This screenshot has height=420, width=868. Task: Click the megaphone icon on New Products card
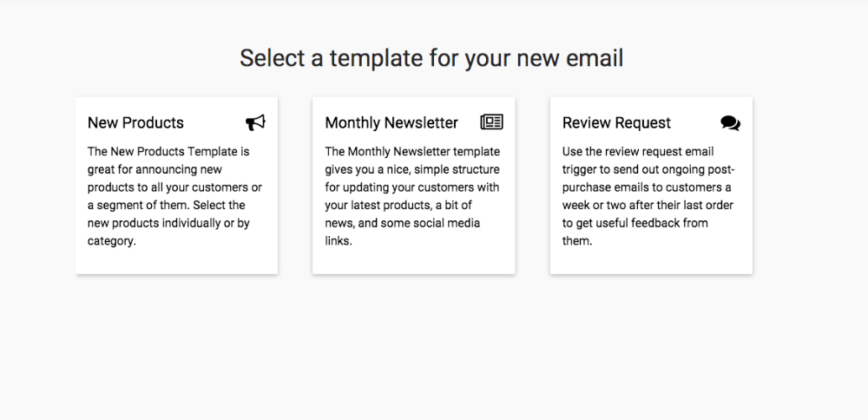pyautogui.click(x=255, y=123)
